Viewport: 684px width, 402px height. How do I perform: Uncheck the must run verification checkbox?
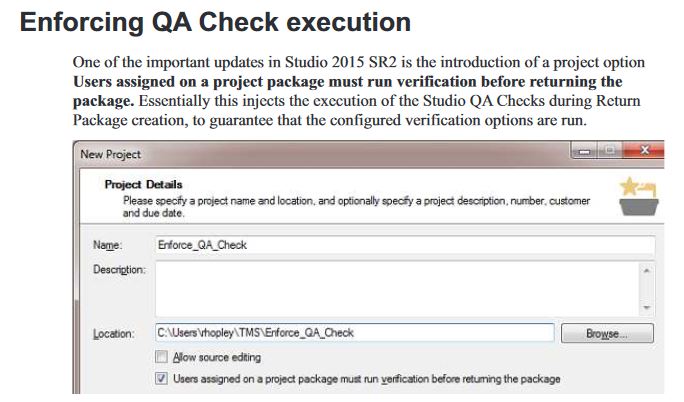click(x=161, y=379)
